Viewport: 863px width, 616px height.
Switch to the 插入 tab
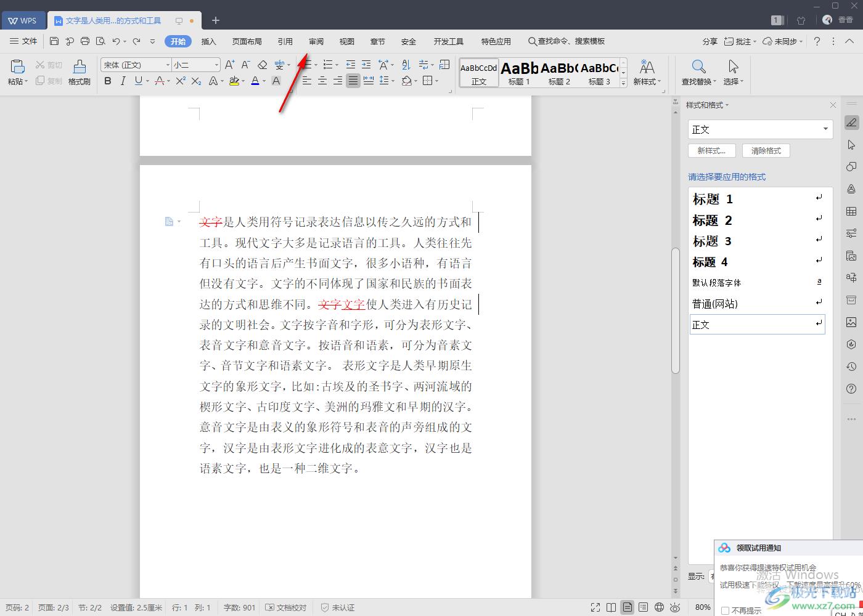[x=209, y=41]
